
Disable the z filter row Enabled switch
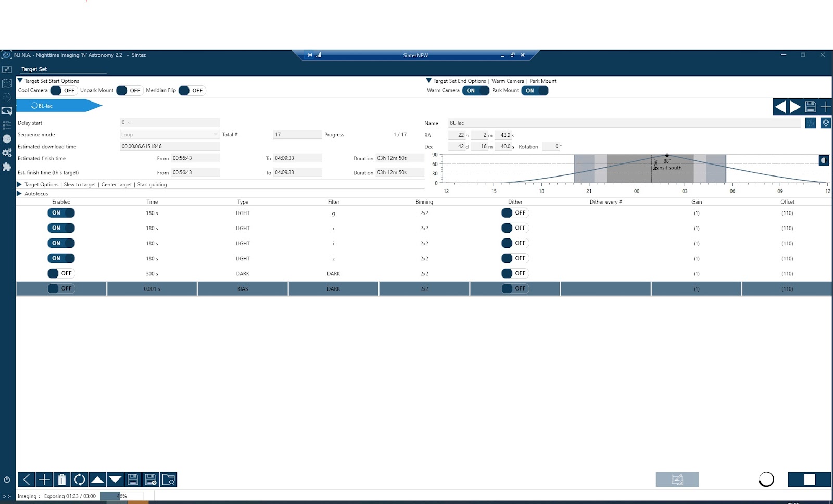point(61,258)
